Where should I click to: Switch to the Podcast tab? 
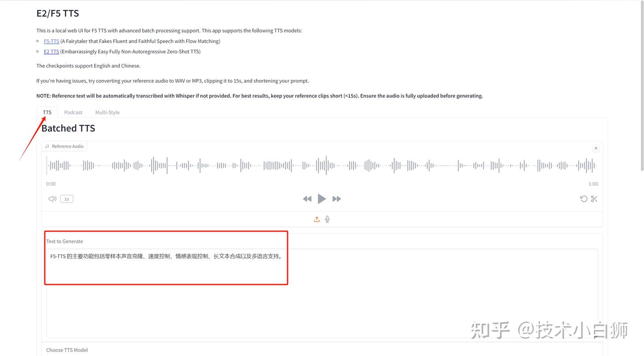73,112
